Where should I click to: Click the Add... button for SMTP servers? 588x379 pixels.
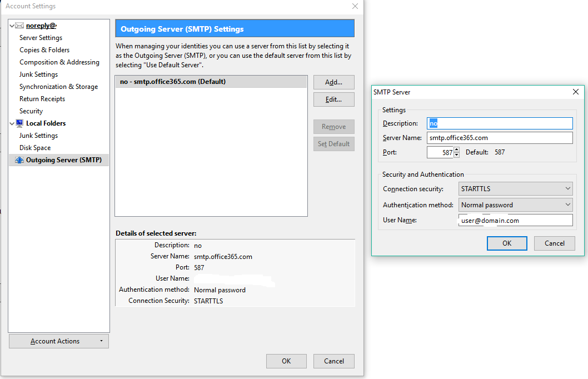[x=333, y=82]
